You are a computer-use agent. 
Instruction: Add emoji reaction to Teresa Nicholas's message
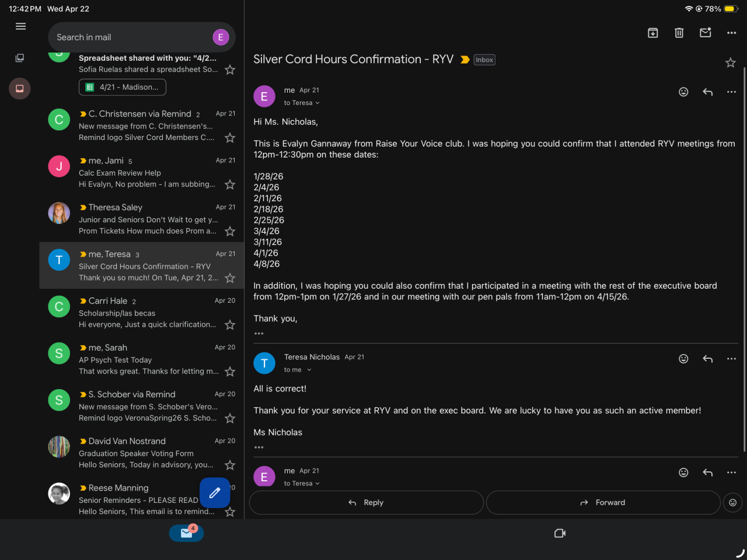(x=683, y=359)
